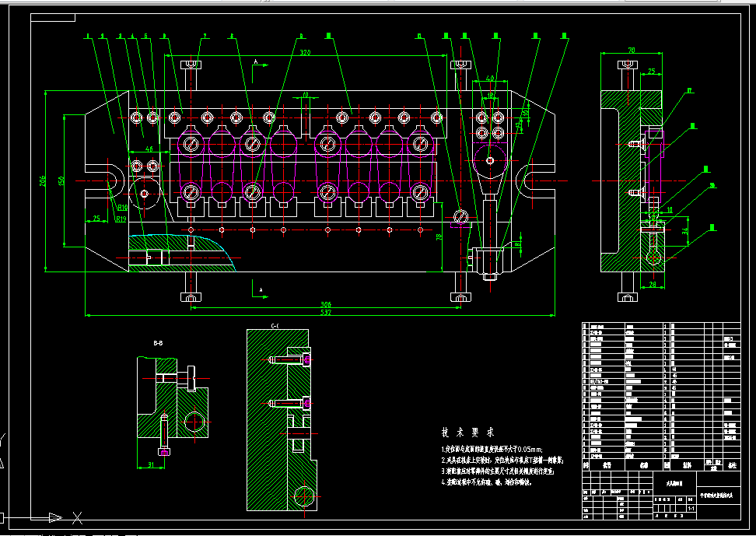Select the 206 overall height dimension
The height and width of the screenshot is (536, 756).
(x=42, y=181)
